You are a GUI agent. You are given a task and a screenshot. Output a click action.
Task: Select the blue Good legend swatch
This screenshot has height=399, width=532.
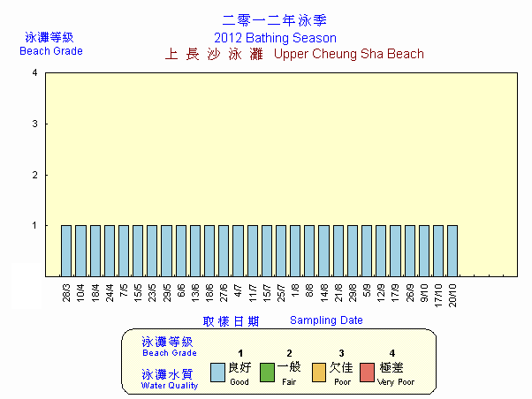[217, 373]
